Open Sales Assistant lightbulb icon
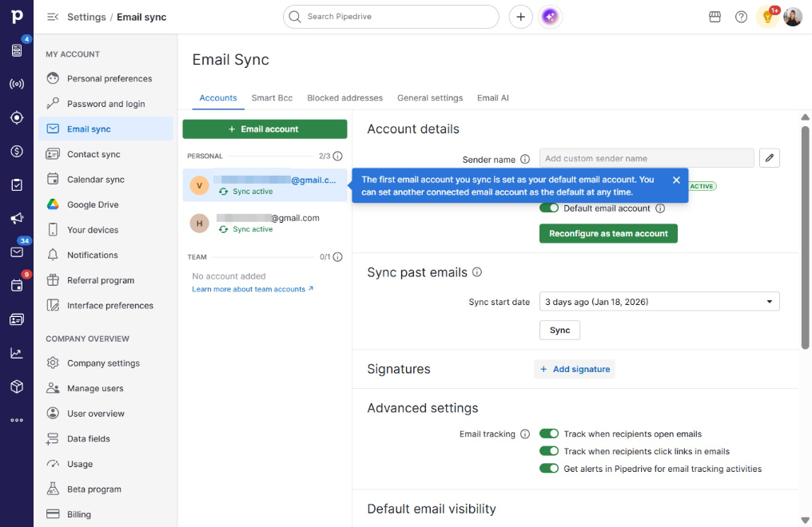The width and height of the screenshot is (812, 527). [767, 17]
